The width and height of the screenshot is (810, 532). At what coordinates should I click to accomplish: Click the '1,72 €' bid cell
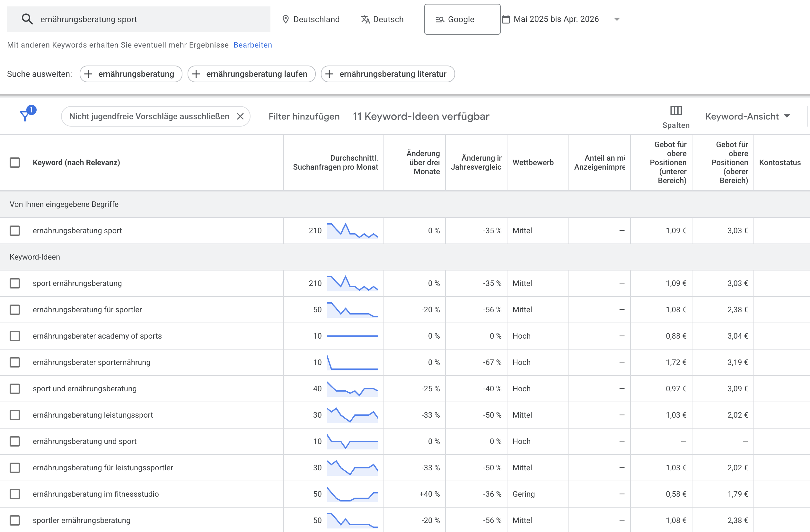pos(676,362)
